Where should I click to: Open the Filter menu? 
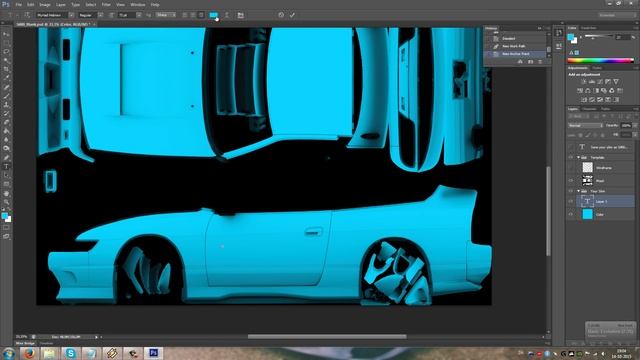click(x=106, y=4)
